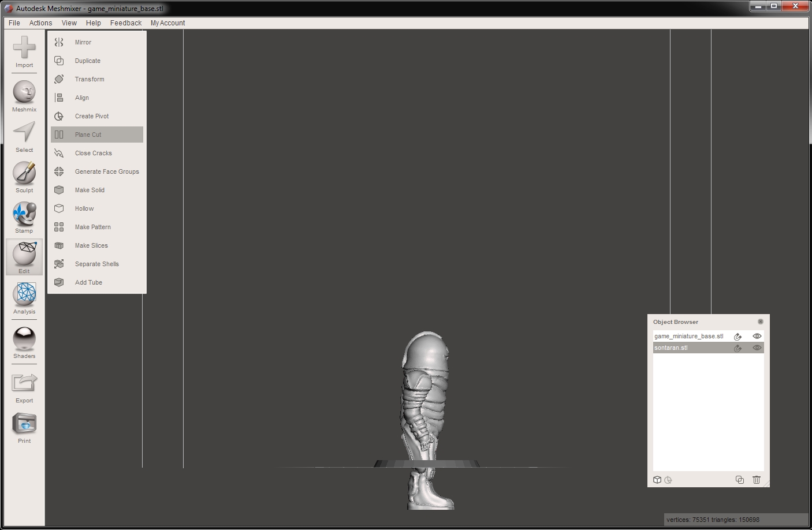
Task: Open the Actions menu
Action: tap(41, 23)
